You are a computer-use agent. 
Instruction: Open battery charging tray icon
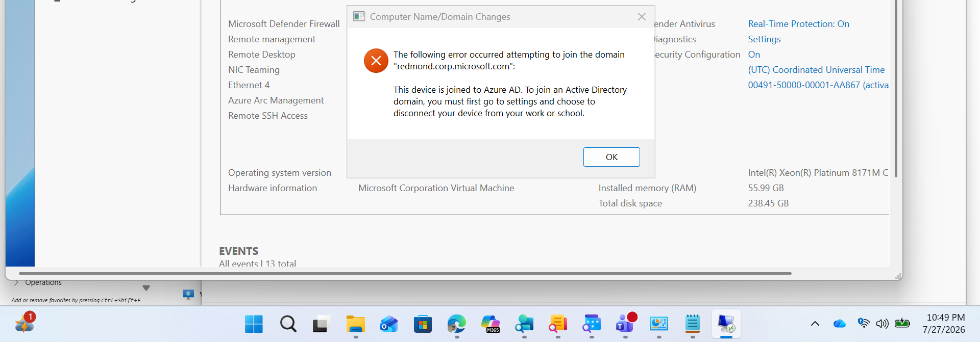(x=902, y=323)
